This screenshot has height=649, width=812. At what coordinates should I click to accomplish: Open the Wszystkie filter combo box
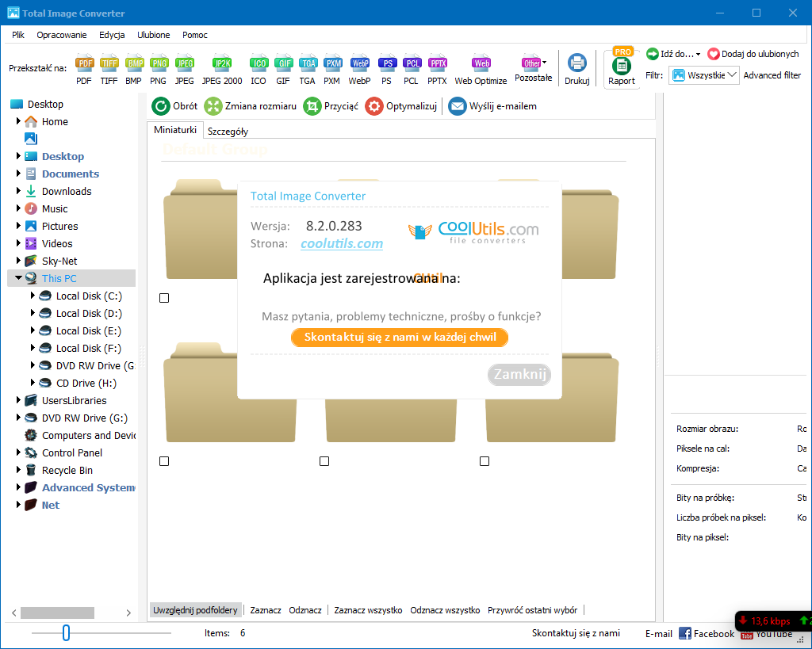click(704, 75)
